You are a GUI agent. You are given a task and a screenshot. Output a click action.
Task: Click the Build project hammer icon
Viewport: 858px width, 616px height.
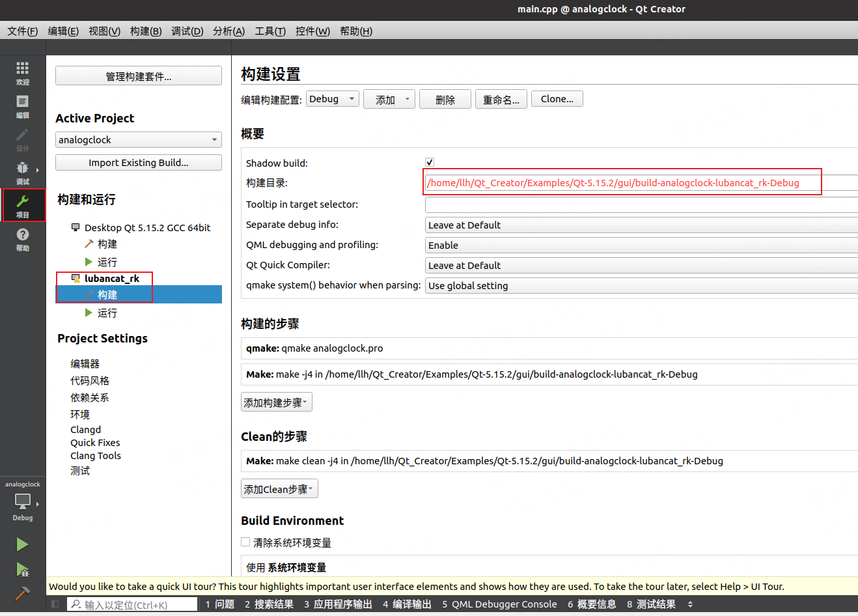tap(22, 593)
